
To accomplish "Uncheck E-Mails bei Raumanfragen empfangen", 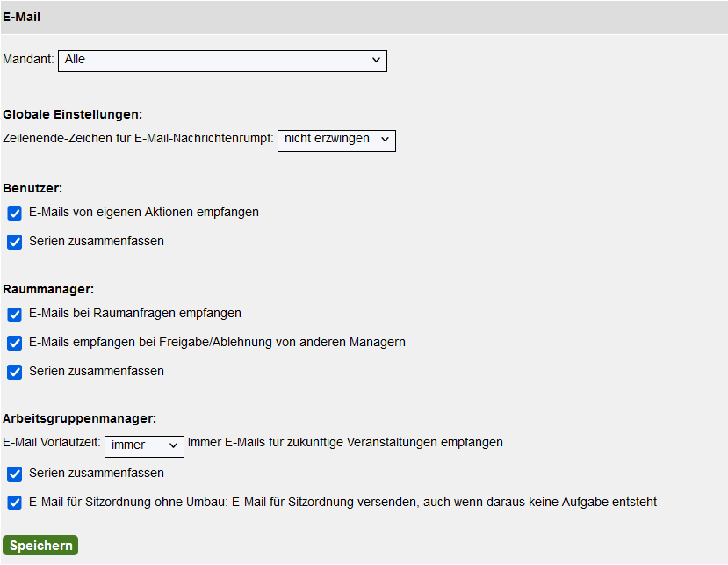I will [x=14, y=315].
